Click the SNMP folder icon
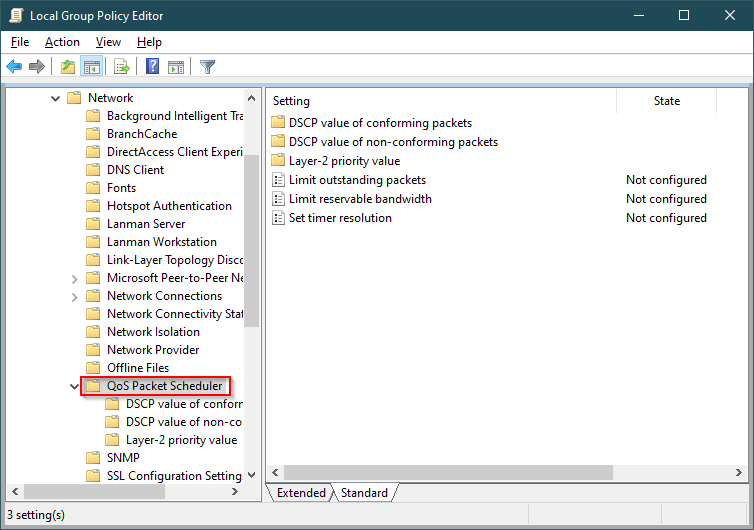Image resolution: width=754 pixels, height=530 pixels. pyautogui.click(x=93, y=457)
